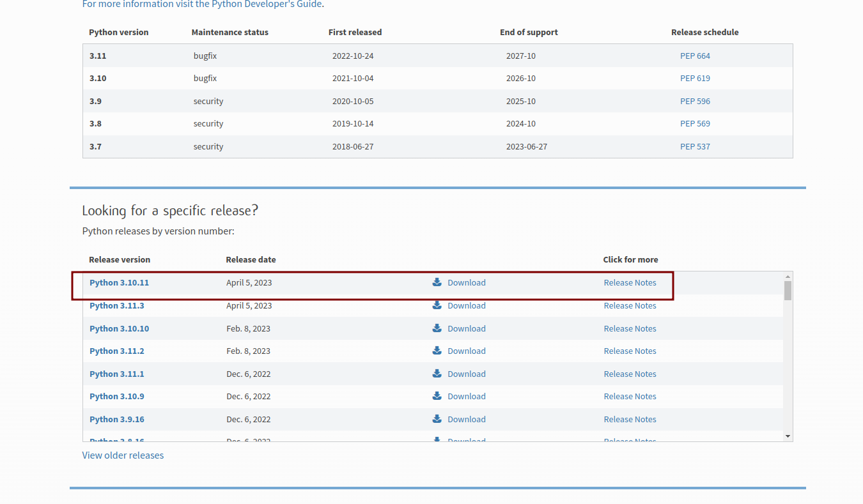Click download icon for Python 3.11.3
This screenshot has height=504, width=863.
tap(437, 305)
